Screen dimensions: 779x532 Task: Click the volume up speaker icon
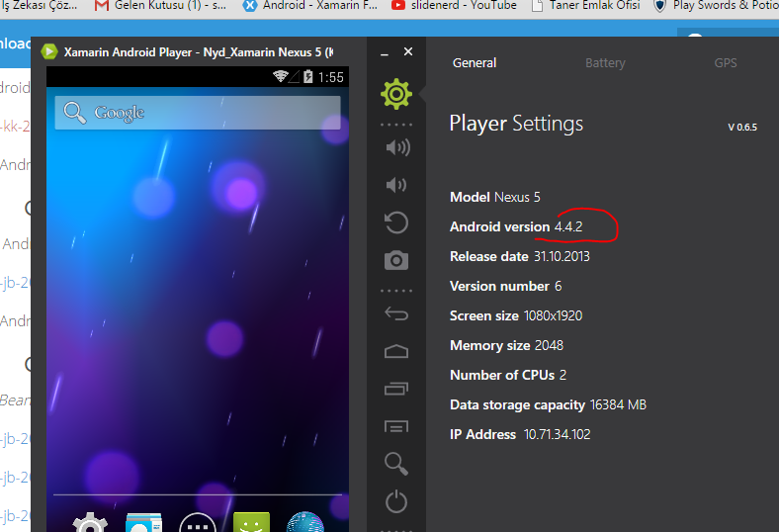click(x=398, y=147)
